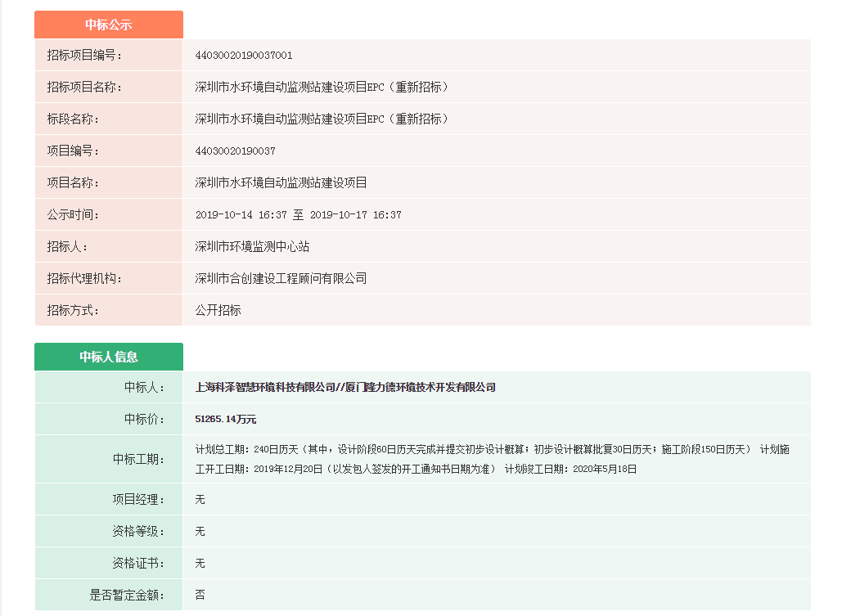The height and width of the screenshot is (616, 842).
Task: Click the 招标项目名称 value 深圳市水环境自动监测站建设项目EPC（重新招标）
Action: pyautogui.click(x=322, y=87)
